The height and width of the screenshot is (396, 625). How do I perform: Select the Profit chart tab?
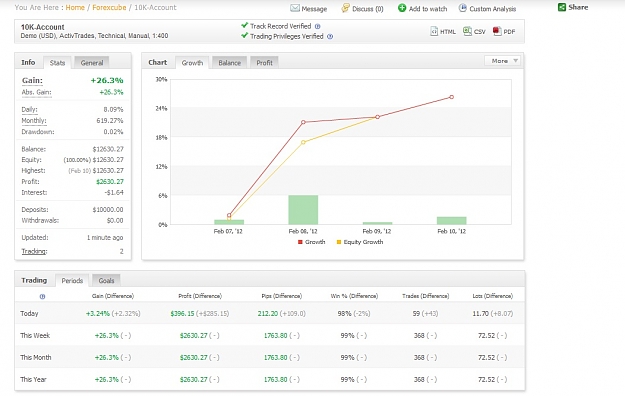[x=264, y=63]
